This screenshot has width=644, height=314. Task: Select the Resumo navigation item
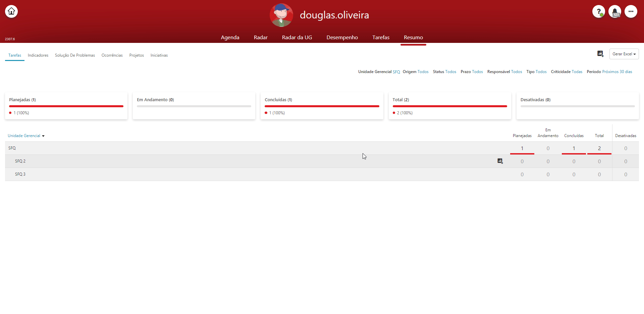[413, 38]
